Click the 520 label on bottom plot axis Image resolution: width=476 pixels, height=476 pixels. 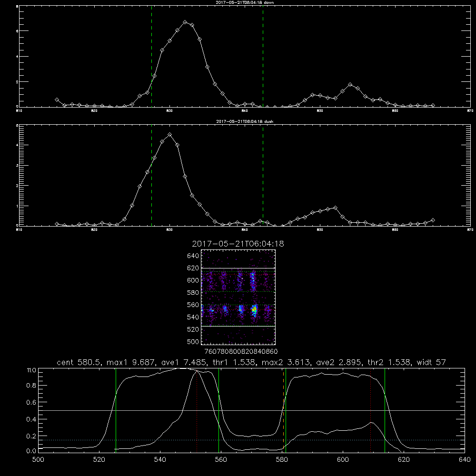pos(99,460)
